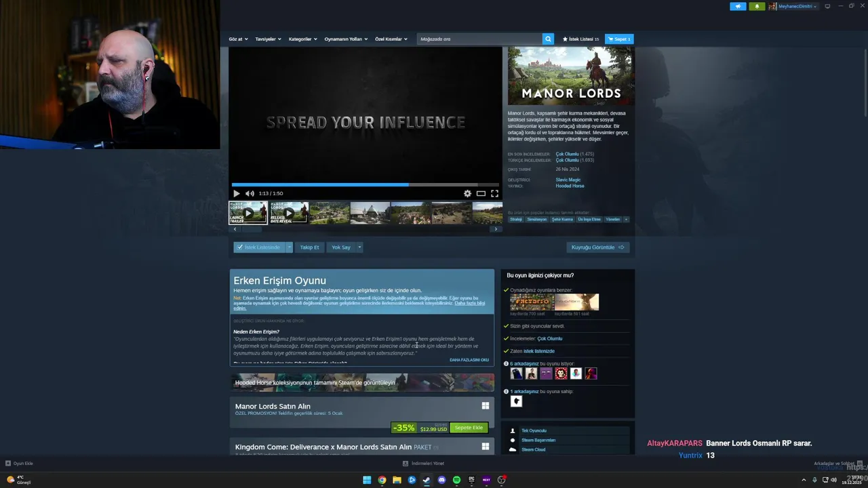Open the 6 arkadaşınız link
The height and width of the screenshot is (488, 868).
[x=524, y=364]
